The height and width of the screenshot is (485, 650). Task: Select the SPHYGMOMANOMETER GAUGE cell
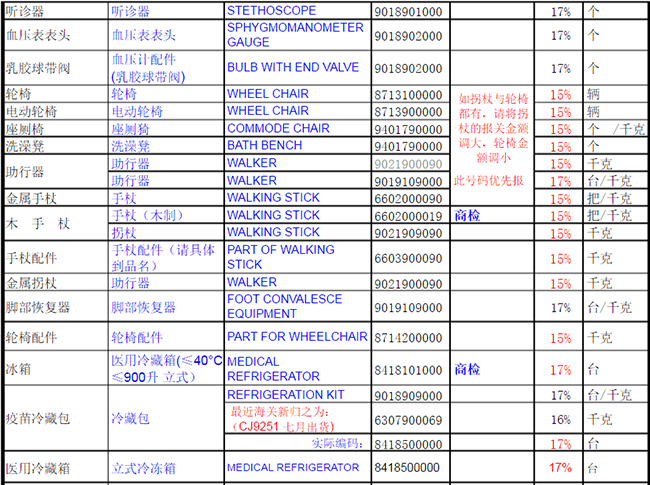pyautogui.click(x=296, y=35)
